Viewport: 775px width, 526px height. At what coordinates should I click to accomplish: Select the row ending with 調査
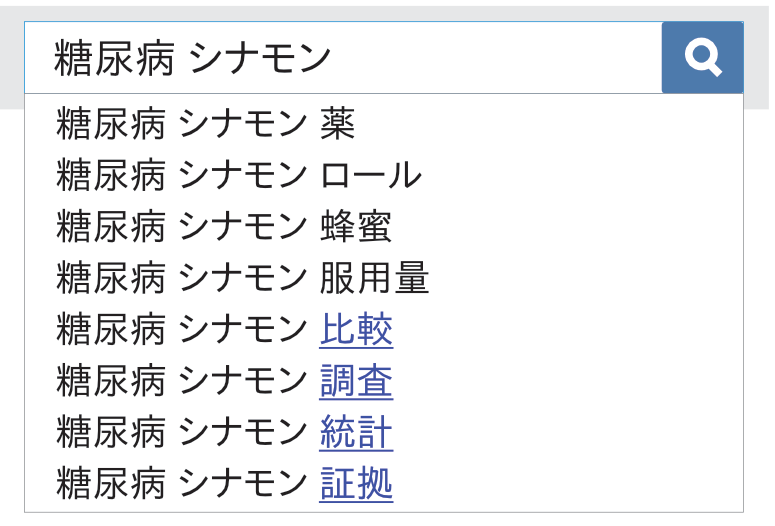[384, 381]
